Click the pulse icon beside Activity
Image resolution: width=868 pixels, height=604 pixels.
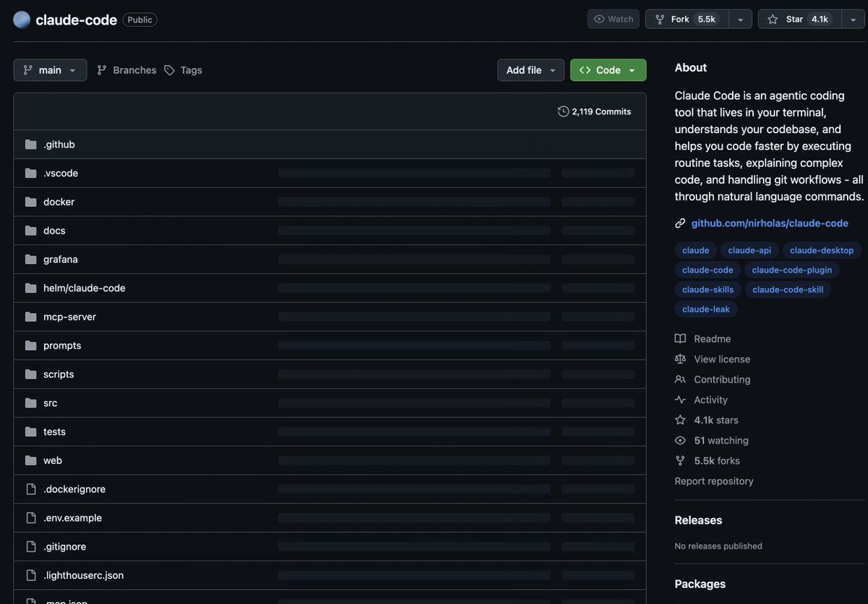coord(680,400)
